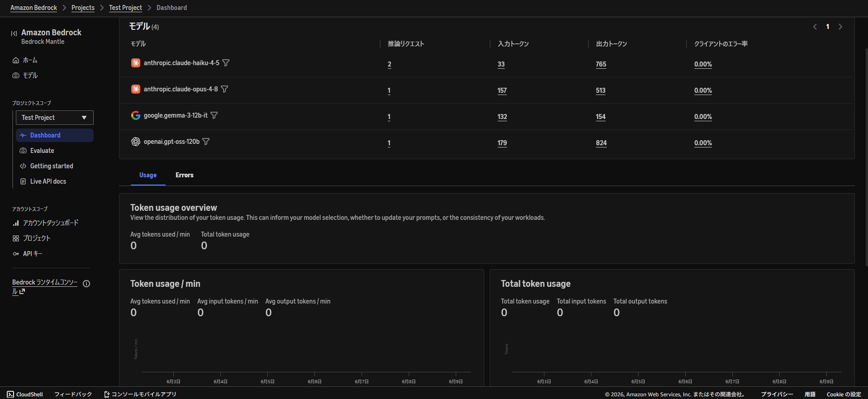Click inference request count 2 for claude-haiku-4-5
Image resolution: width=868 pixels, height=399 pixels.
tap(389, 64)
